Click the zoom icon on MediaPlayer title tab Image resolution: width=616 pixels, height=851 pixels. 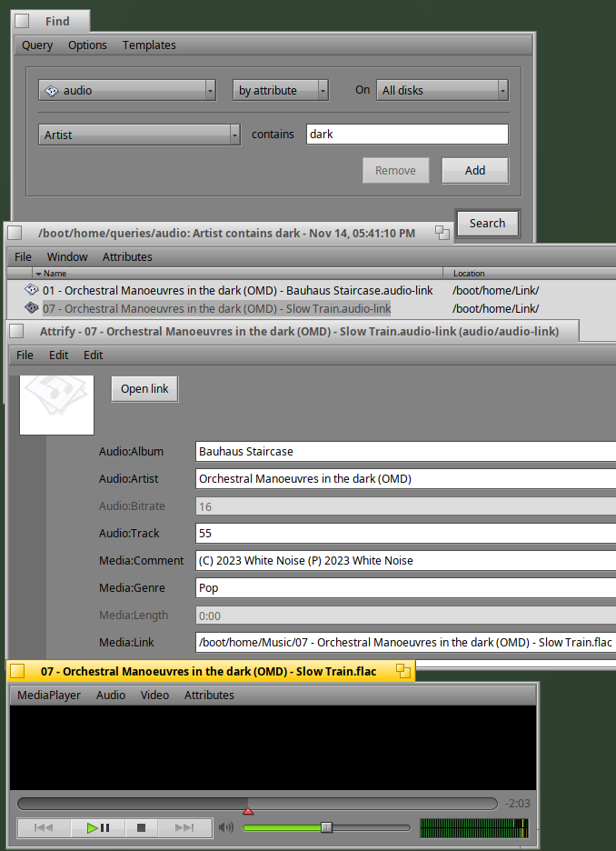[x=403, y=671]
